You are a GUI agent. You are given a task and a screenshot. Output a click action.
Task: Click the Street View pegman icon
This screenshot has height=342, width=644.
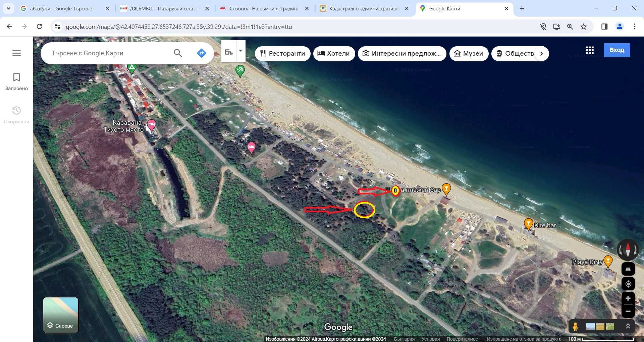pyautogui.click(x=575, y=326)
